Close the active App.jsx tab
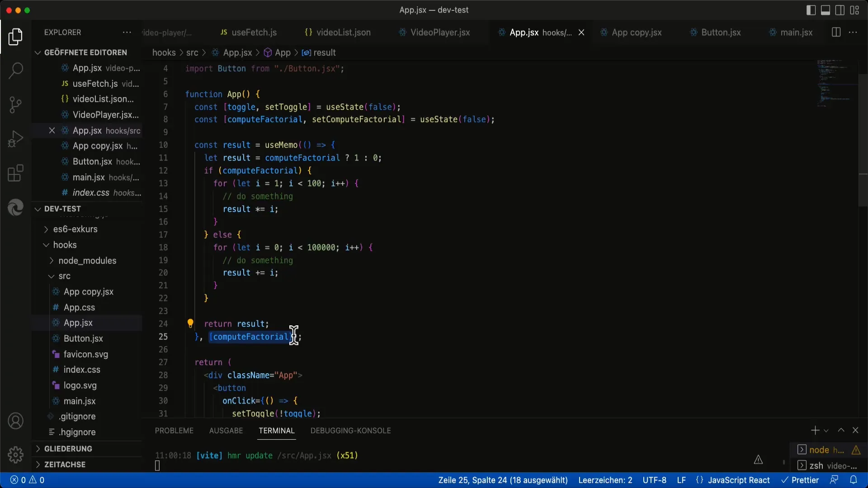The image size is (868, 488). click(x=581, y=33)
